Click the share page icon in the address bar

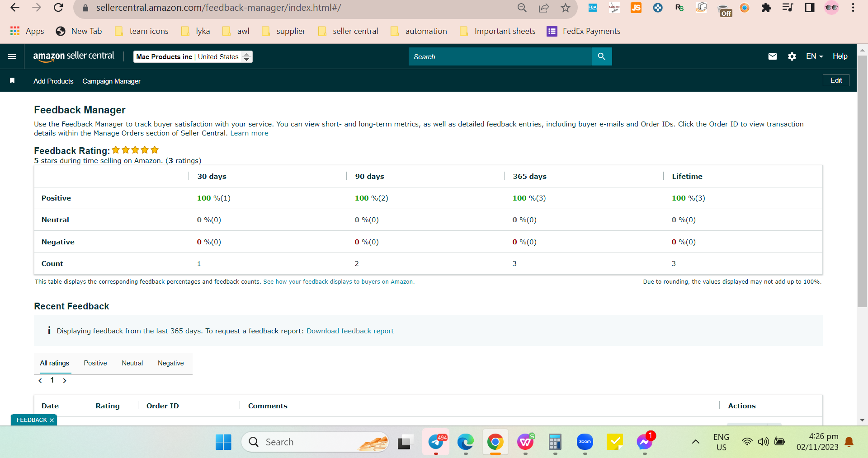point(544,8)
